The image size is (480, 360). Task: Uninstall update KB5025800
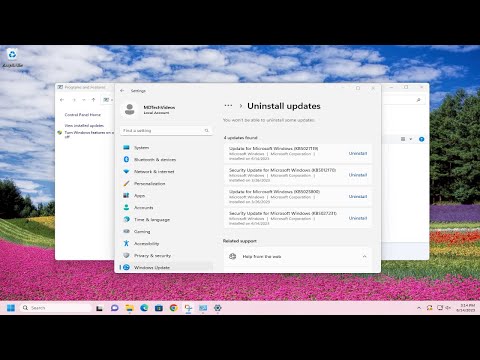[358, 197]
